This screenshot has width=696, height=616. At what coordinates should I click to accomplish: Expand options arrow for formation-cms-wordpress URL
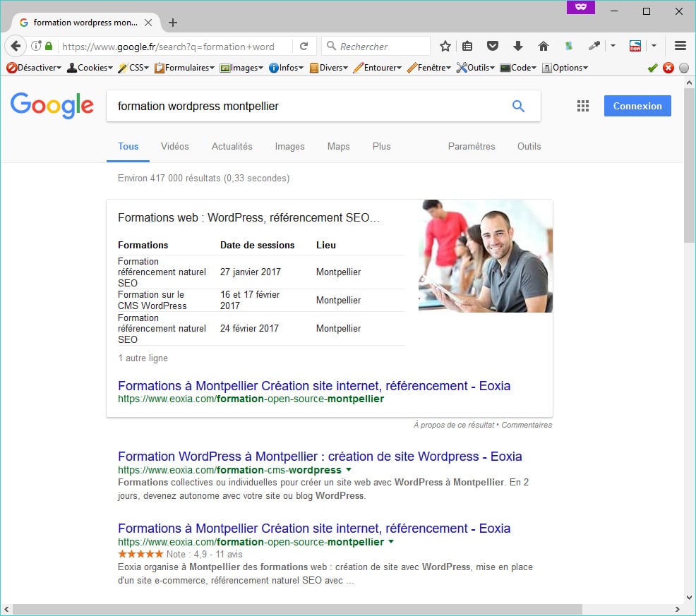click(349, 469)
